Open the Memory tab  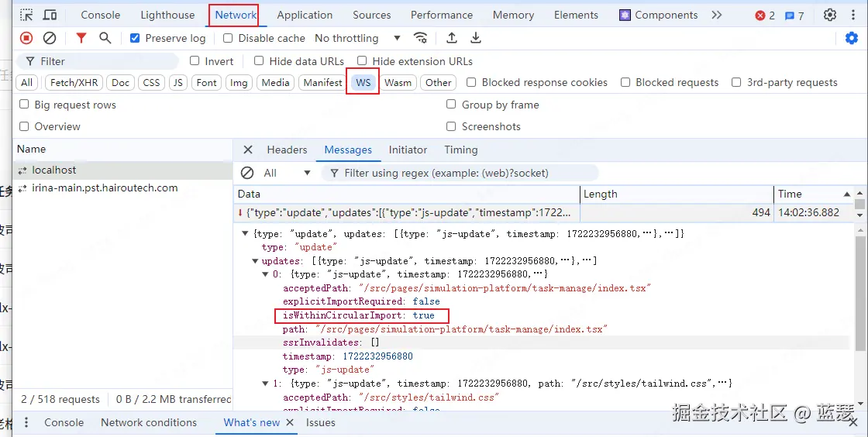(x=513, y=15)
